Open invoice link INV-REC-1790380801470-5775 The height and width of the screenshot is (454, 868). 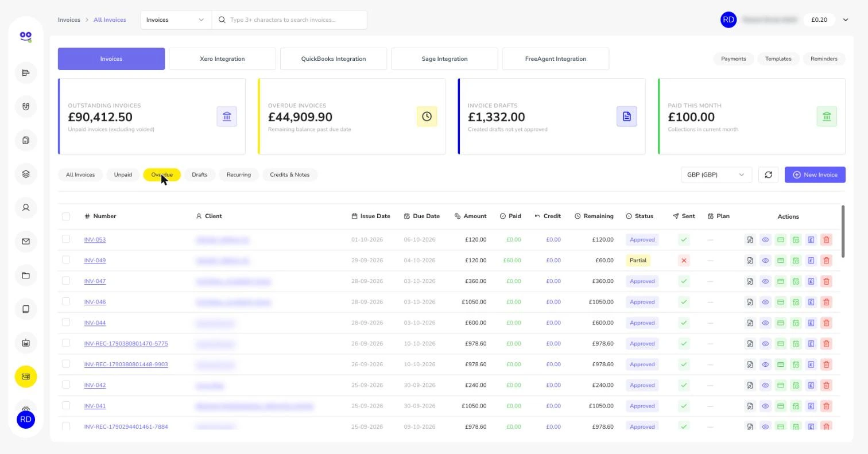126,344
